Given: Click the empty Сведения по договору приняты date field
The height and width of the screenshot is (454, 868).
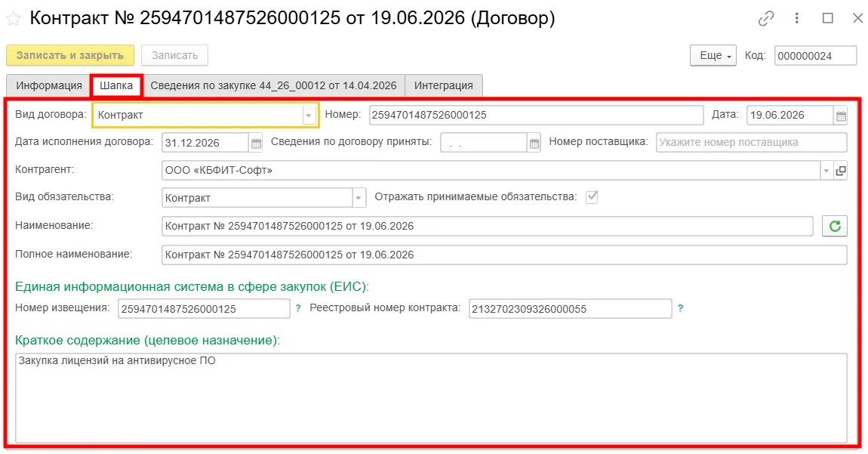Looking at the screenshot, I should (483, 143).
